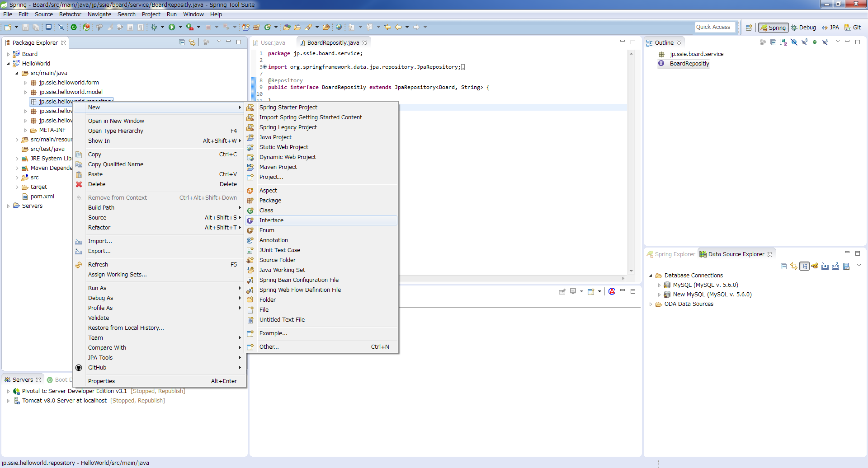The height and width of the screenshot is (468, 868).
Task: Switch to the User.java editor tab
Action: tap(273, 43)
